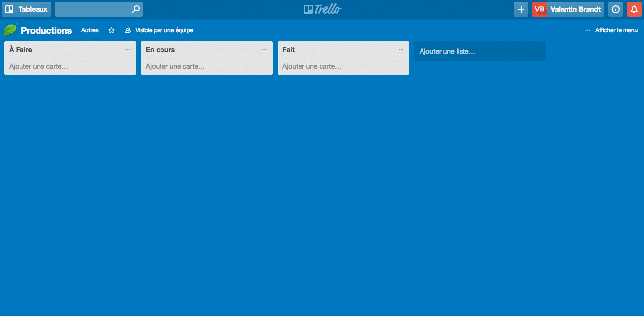The width and height of the screenshot is (644, 316).
Task: Open the VB avatar initials
Action: (x=540, y=9)
